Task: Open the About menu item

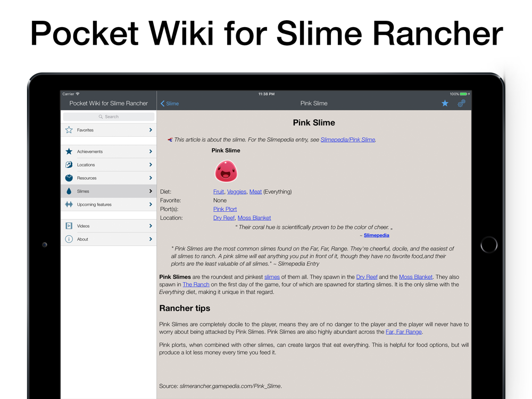Action: [x=109, y=239]
